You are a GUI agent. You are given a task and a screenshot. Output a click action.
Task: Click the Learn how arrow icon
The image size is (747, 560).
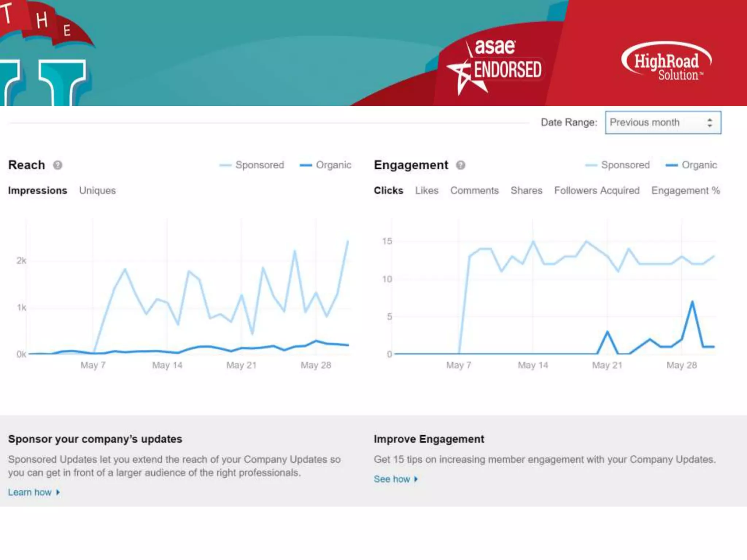58,492
